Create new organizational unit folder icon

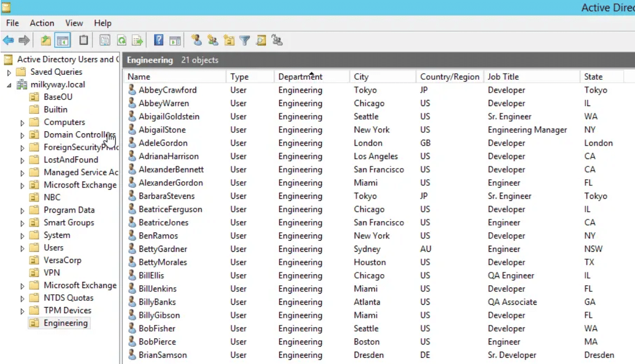point(229,40)
